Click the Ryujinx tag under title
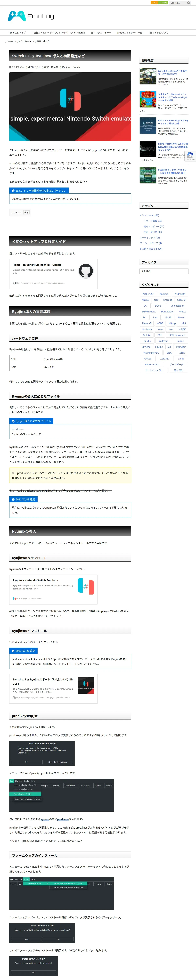 (x=66, y=67)
